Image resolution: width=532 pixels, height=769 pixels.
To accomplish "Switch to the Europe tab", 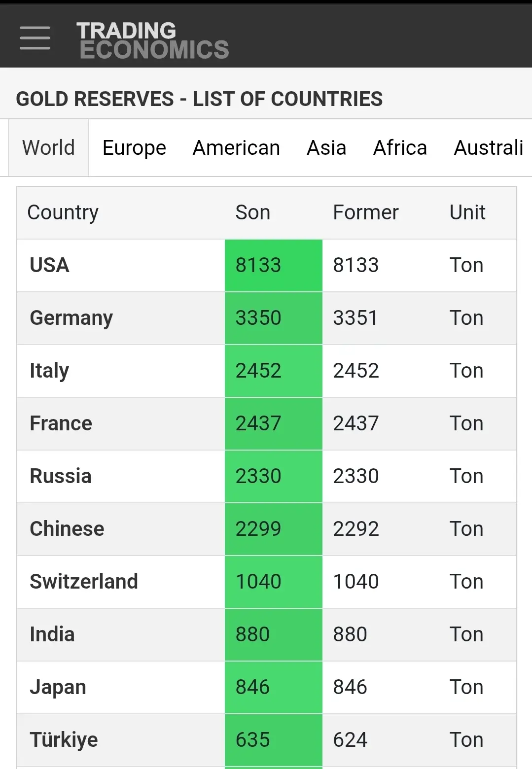I will coord(134,147).
